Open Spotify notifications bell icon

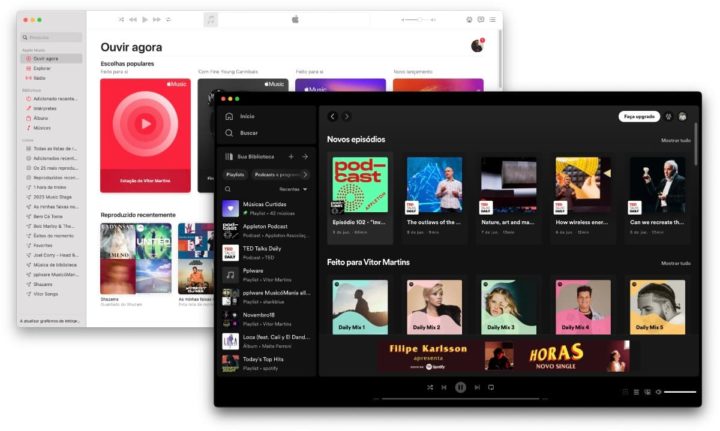(x=669, y=117)
